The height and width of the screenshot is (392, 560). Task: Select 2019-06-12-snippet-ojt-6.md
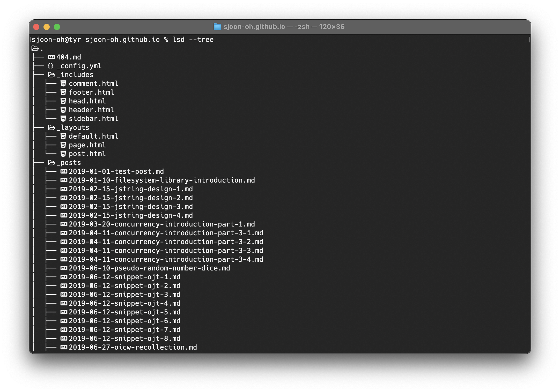click(x=125, y=321)
